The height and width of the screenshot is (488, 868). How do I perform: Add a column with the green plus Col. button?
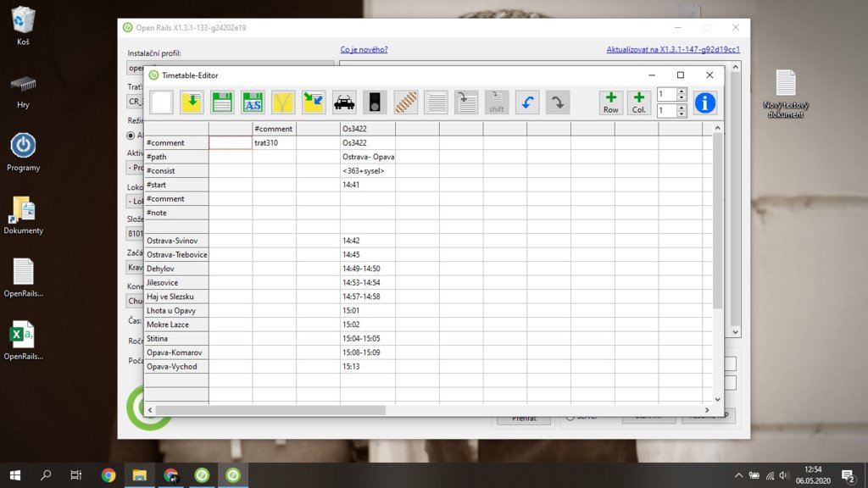click(x=639, y=103)
